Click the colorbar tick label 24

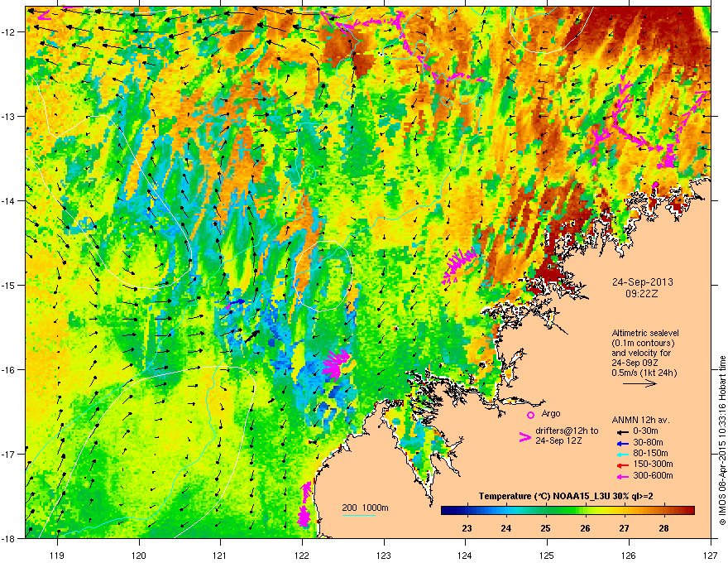506,528
